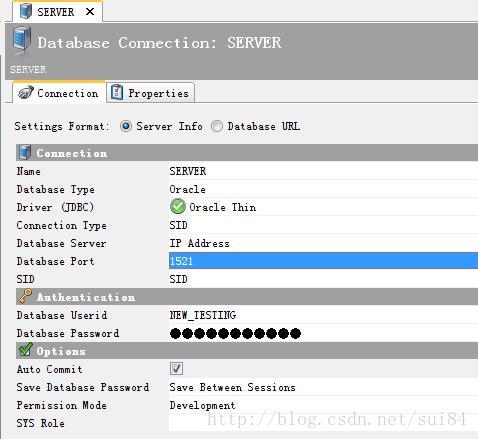Click the Database Port field 1521

point(323,261)
